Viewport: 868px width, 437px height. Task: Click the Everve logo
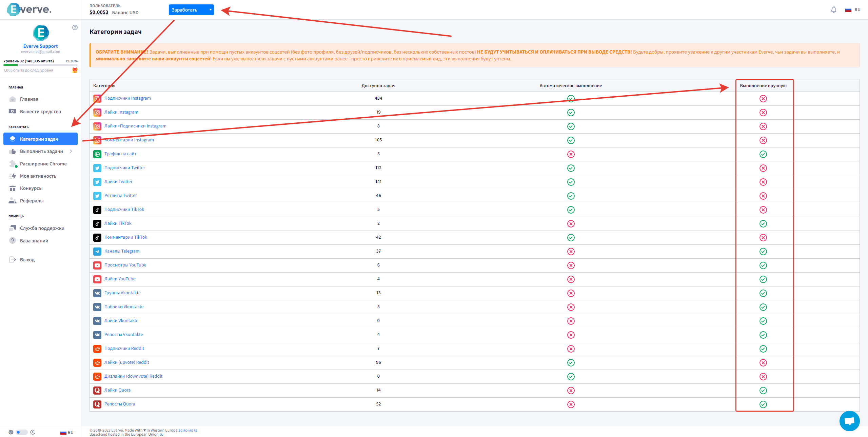coord(29,9)
